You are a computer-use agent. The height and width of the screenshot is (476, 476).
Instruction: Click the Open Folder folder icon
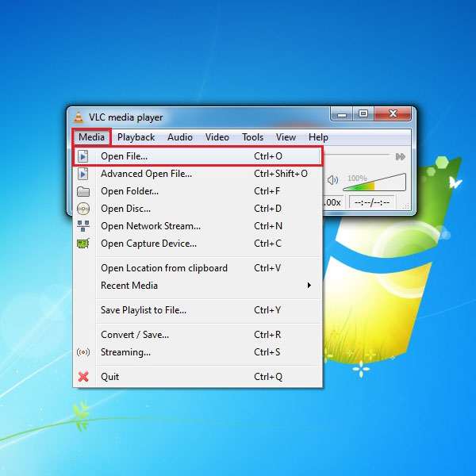click(83, 191)
